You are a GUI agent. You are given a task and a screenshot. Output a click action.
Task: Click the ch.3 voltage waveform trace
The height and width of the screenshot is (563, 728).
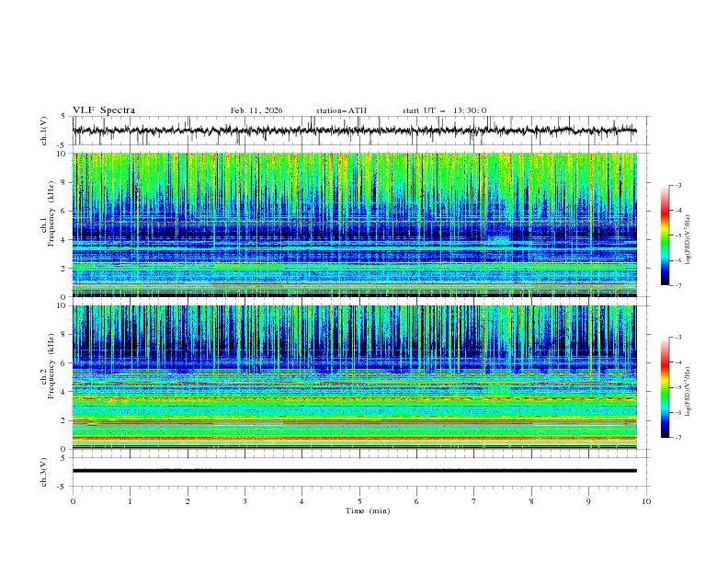(x=354, y=471)
